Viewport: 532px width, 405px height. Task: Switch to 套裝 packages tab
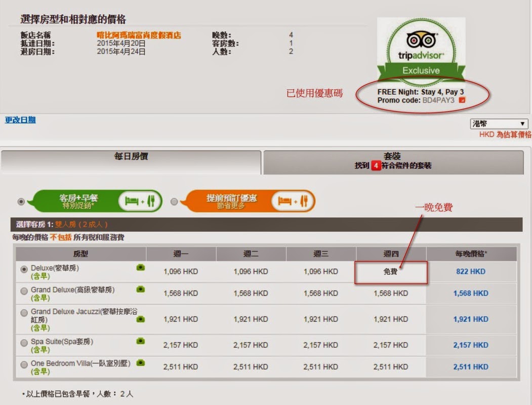pos(393,161)
